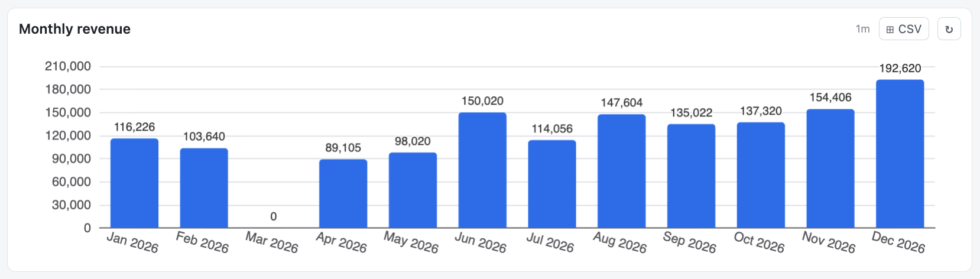Click the 150,000 y-axis tick label

[x=68, y=112]
